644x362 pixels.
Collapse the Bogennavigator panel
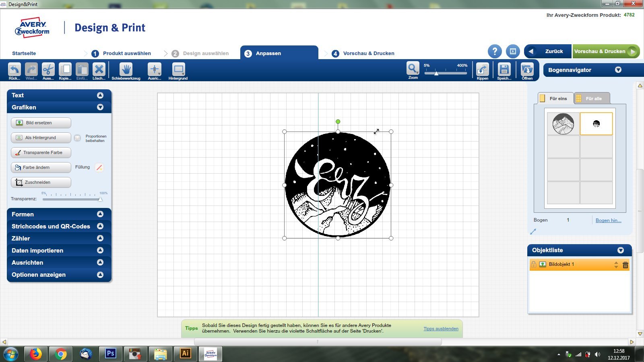tap(618, 70)
